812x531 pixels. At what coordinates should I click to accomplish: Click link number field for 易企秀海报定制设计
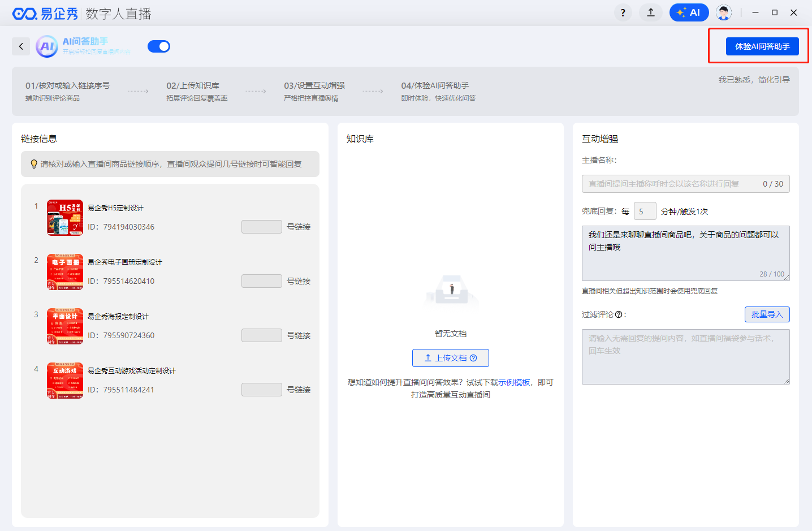(261, 335)
